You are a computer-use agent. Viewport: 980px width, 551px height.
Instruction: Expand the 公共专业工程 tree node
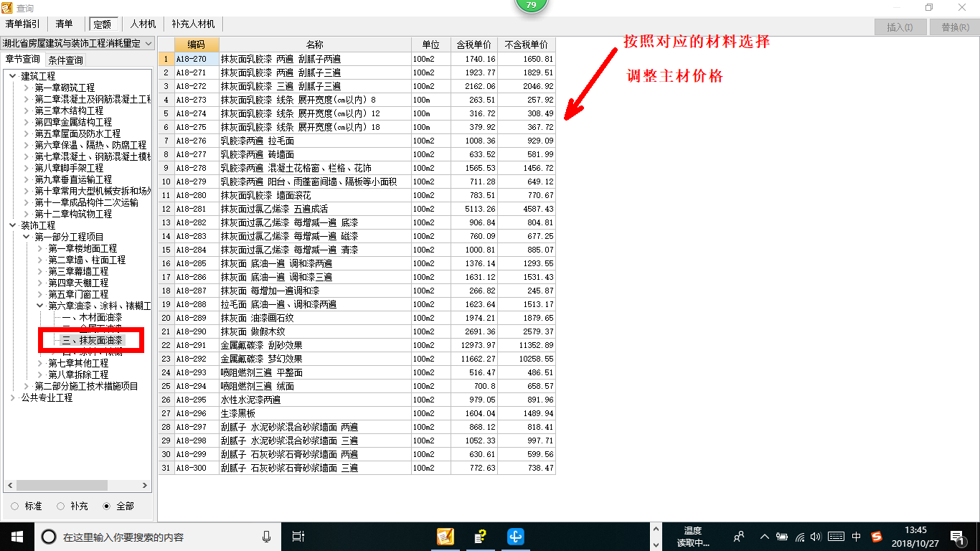(12, 397)
